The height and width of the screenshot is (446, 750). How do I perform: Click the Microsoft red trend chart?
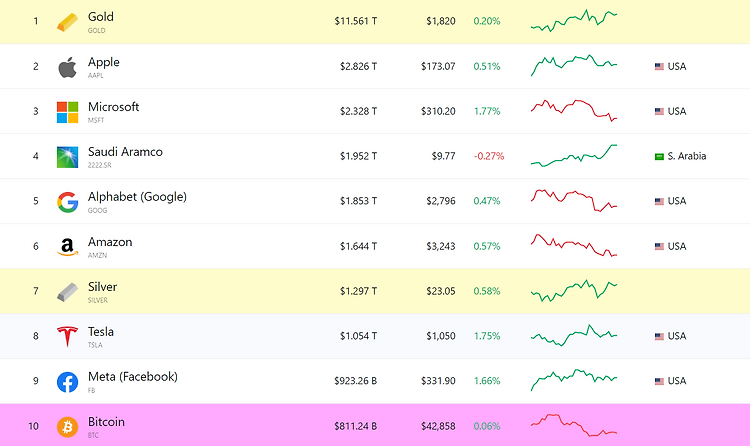tap(574, 111)
